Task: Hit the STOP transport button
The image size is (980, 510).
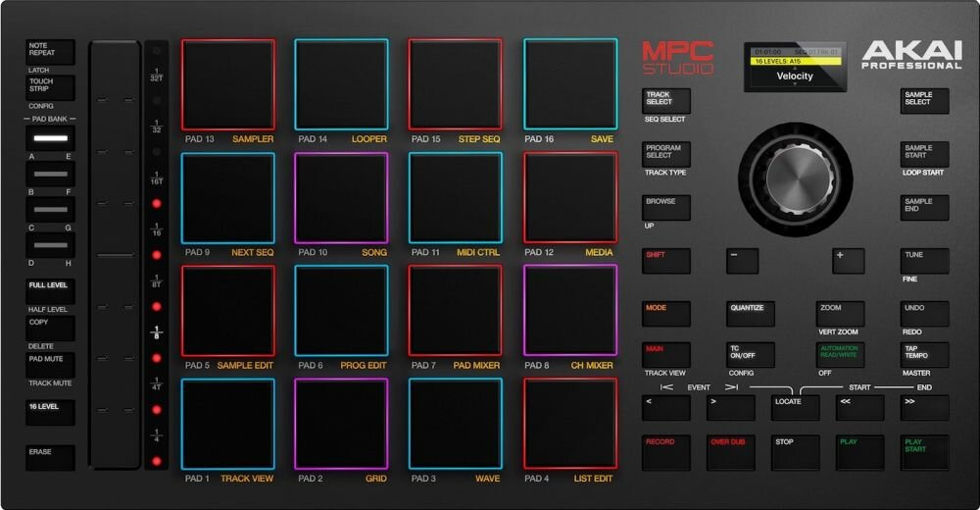Action: (795, 452)
